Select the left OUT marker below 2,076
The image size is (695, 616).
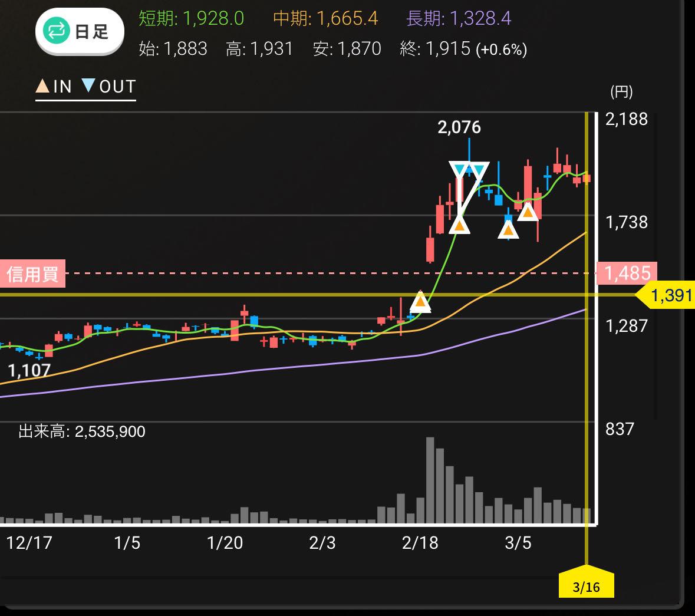(x=460, y=170)
